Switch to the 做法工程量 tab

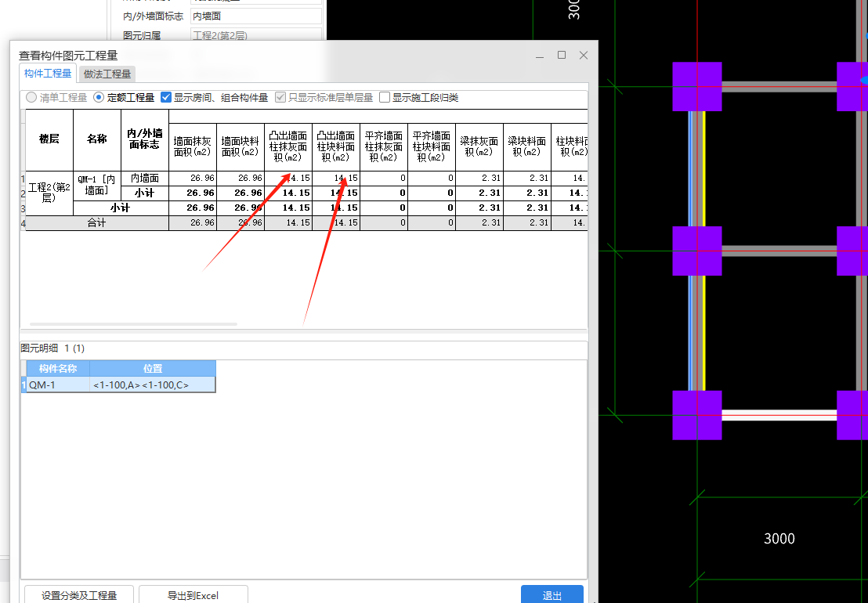pyautogui.click(x=107, y=74)
